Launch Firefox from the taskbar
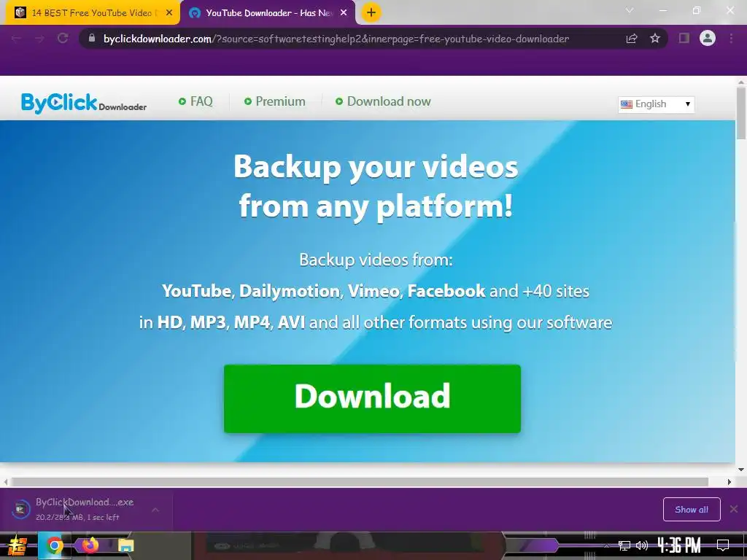747x560 pixels. click(90, 545)
